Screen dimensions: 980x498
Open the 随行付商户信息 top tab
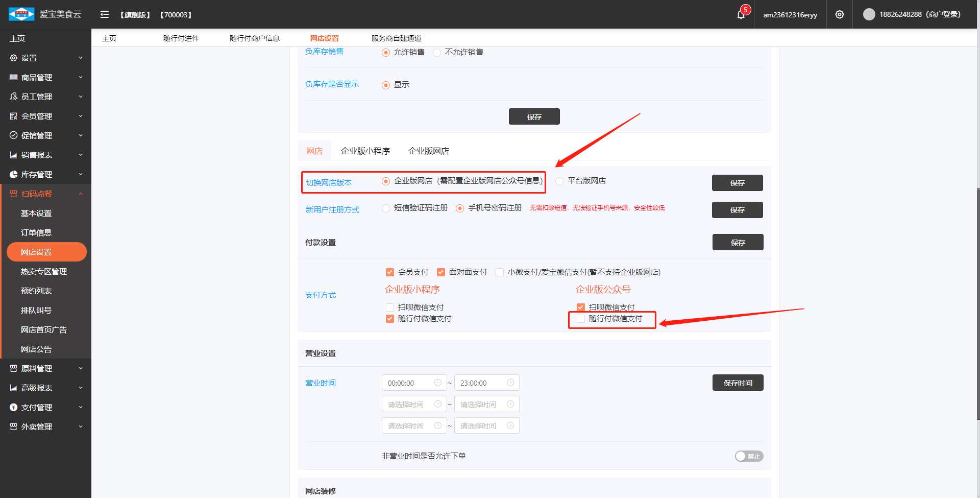(x=255, y=38)
